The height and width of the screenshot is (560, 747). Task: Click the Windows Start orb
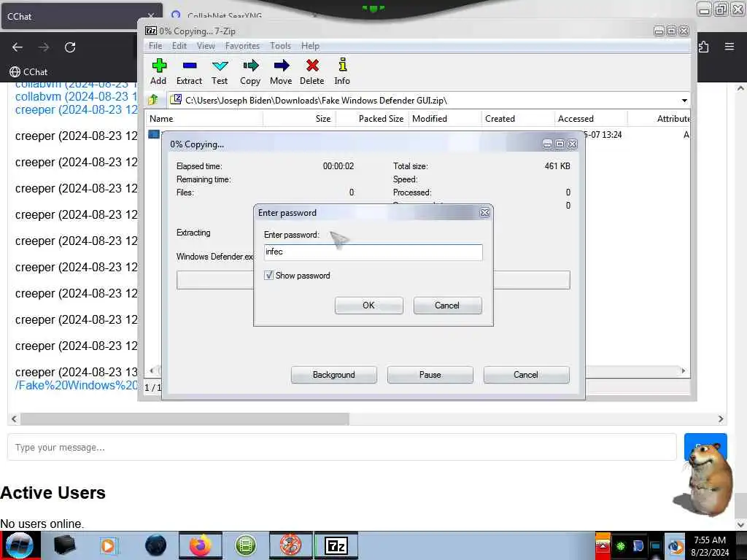20,545
